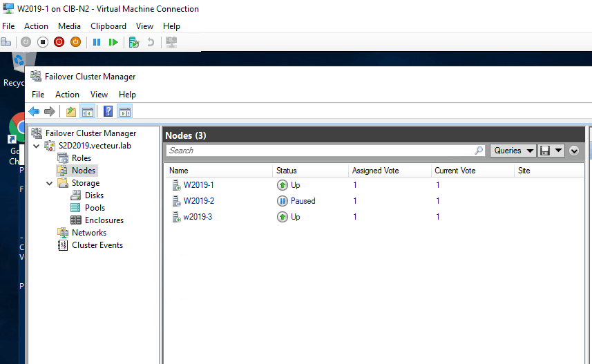
Task: Collapse the S2D2019.vecteur.lab cluster node
Action: coord(37,146)
